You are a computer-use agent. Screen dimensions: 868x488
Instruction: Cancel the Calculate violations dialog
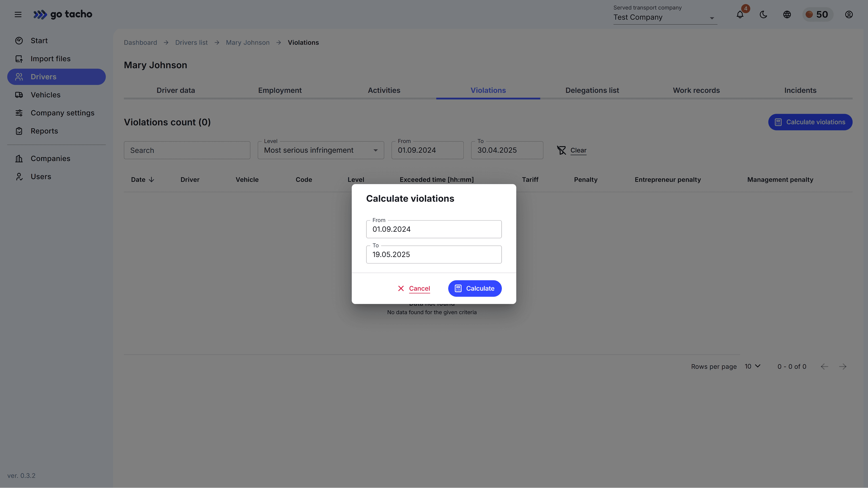click(414, 288)
